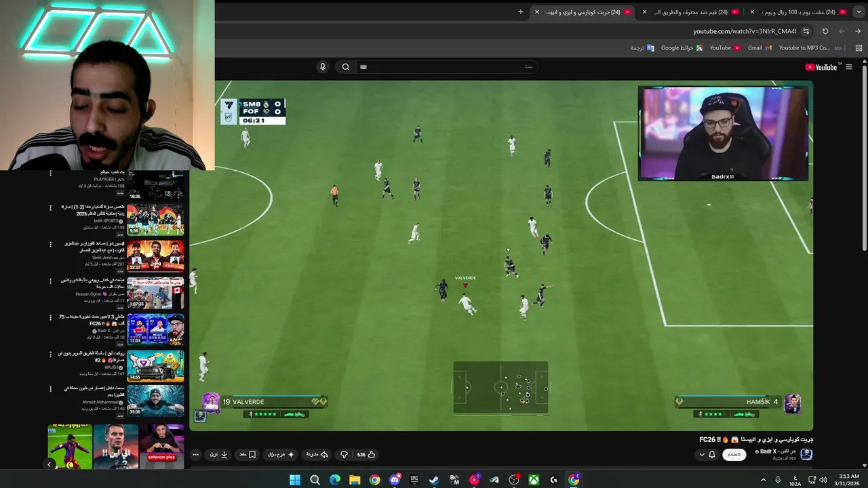The image size is (868, 488).
Task: Save video with the حفظ bookmark button
Action: tap(248, 455)
